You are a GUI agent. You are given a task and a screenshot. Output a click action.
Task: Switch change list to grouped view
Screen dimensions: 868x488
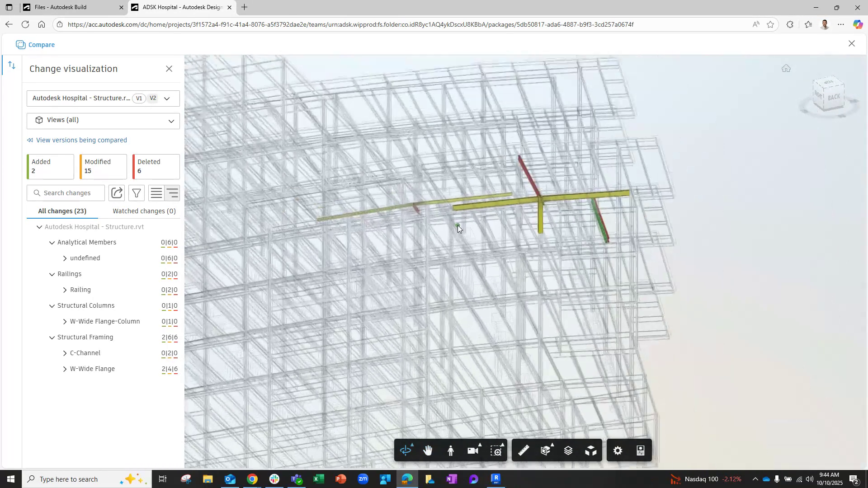click(x=172, y=193)
